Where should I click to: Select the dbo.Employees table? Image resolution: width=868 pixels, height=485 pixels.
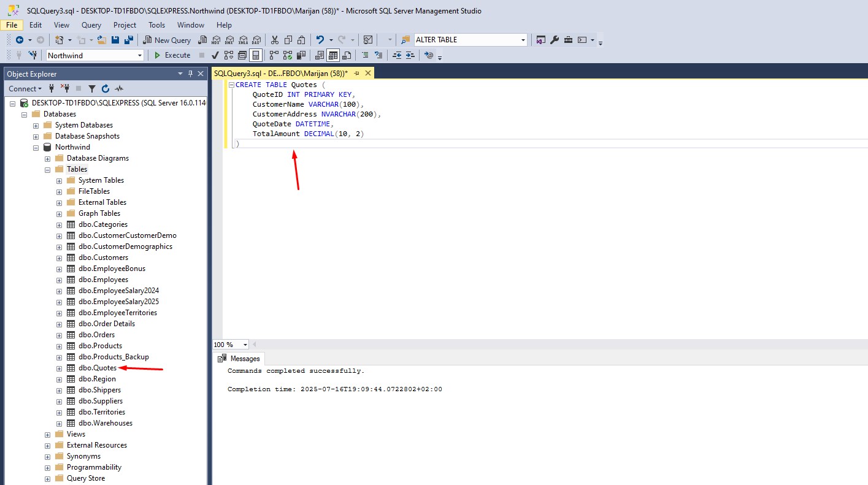coord(103,280)
